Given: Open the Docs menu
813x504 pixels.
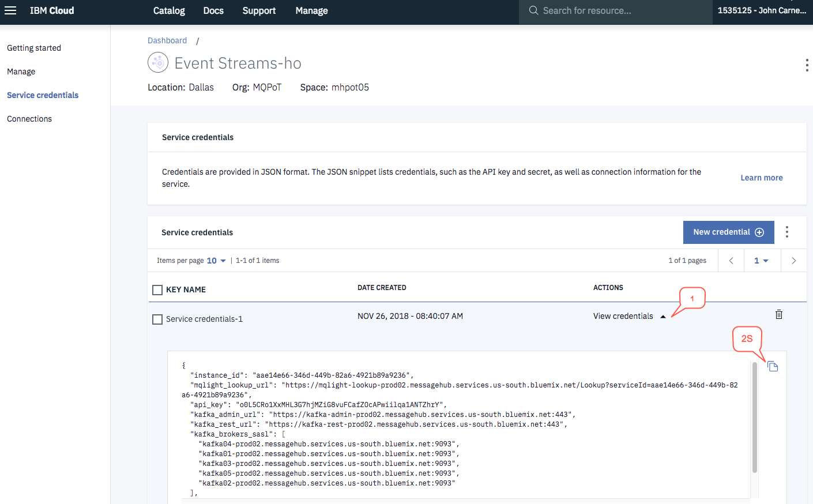Looking at the screenshot, I should pos(213,10).
